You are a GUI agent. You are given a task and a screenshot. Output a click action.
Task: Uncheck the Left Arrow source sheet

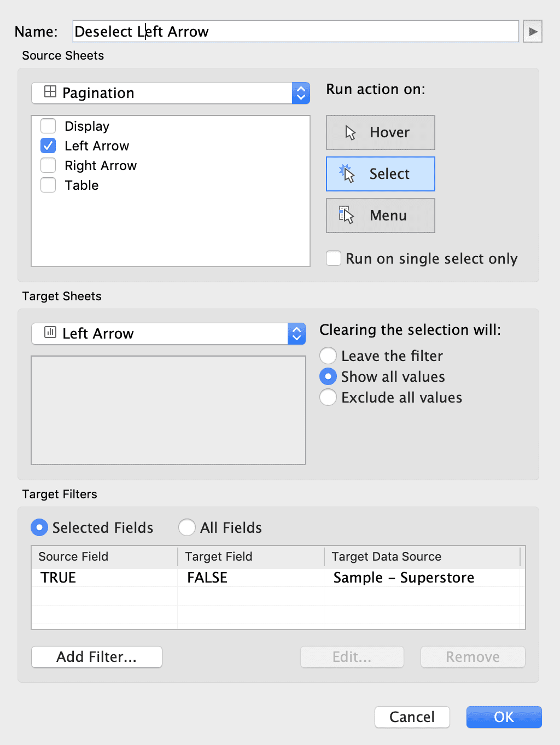coord(48,145)
